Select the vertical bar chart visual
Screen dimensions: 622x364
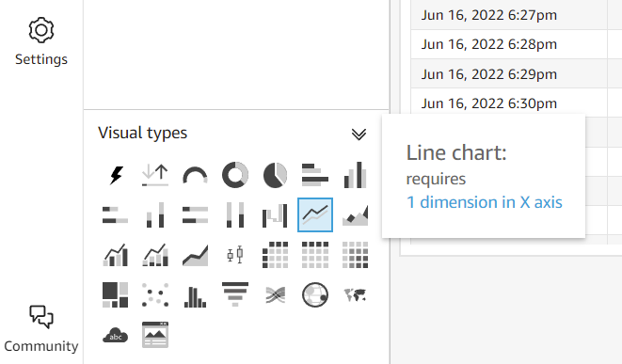pyautogui.click(x=355, y=175)
